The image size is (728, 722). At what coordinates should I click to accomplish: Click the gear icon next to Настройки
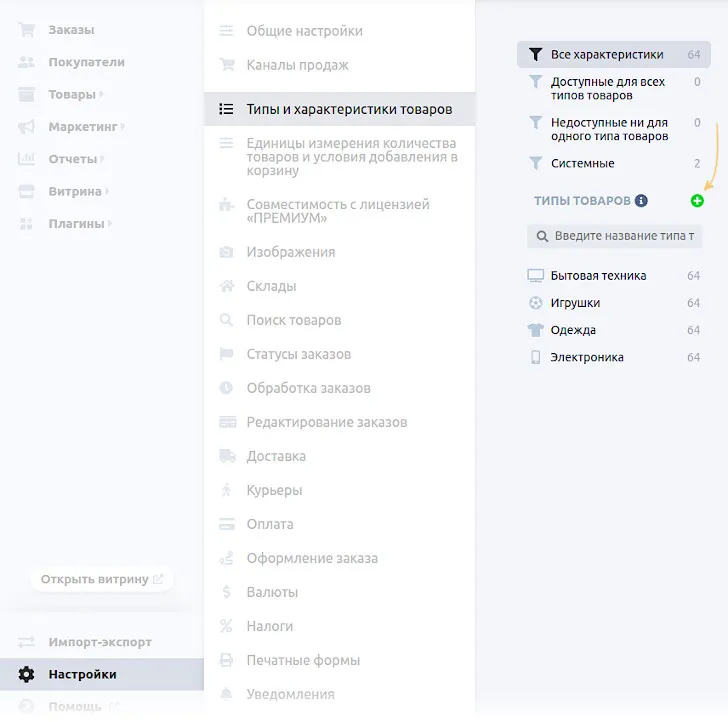(x=26, y=674)
